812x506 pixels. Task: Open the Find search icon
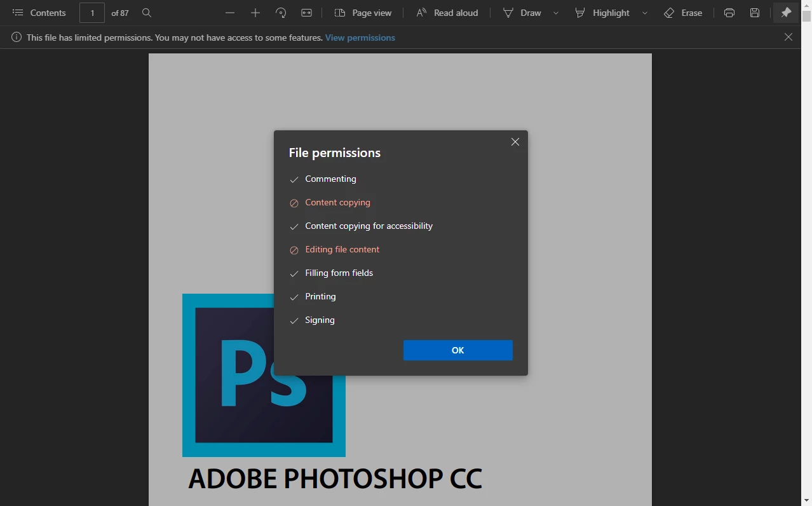(x=147, y=13)
